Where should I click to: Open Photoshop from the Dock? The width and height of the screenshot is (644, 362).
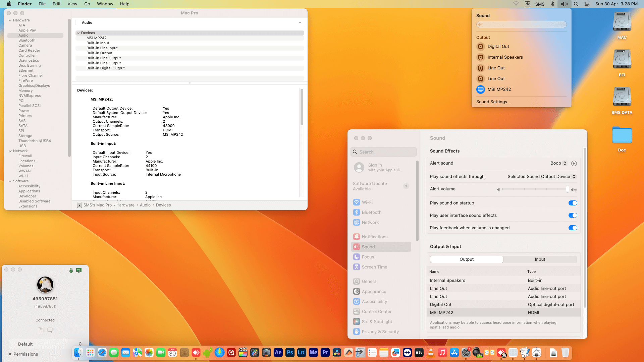pos(290,353)
